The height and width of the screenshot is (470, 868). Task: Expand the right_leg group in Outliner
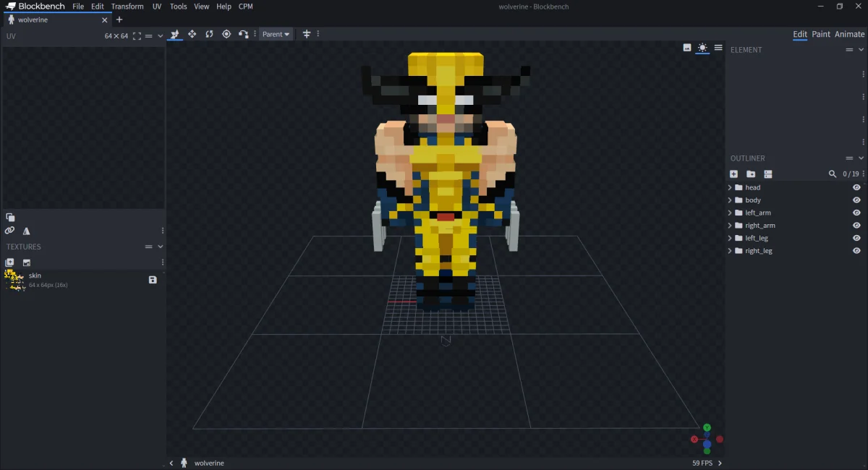[730, 251]
